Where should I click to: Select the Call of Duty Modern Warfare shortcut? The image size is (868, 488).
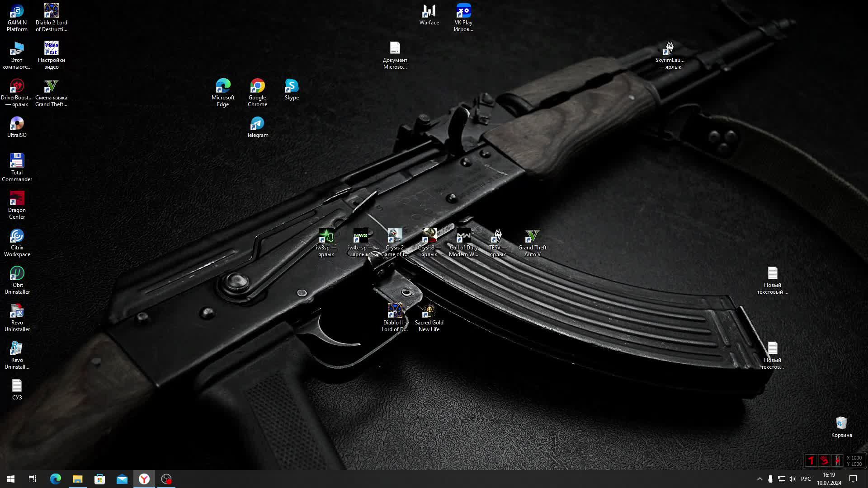[463, 243]
